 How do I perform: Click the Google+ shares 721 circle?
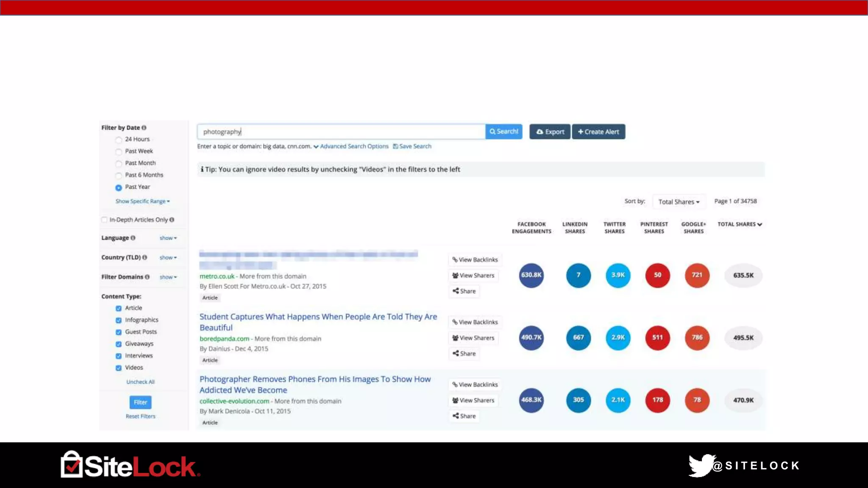(697, 275)
